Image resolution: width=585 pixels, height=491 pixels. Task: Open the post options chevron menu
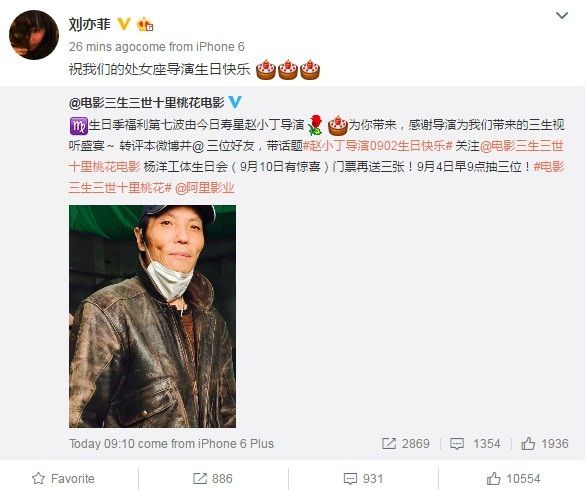click(x=561, y=16)
